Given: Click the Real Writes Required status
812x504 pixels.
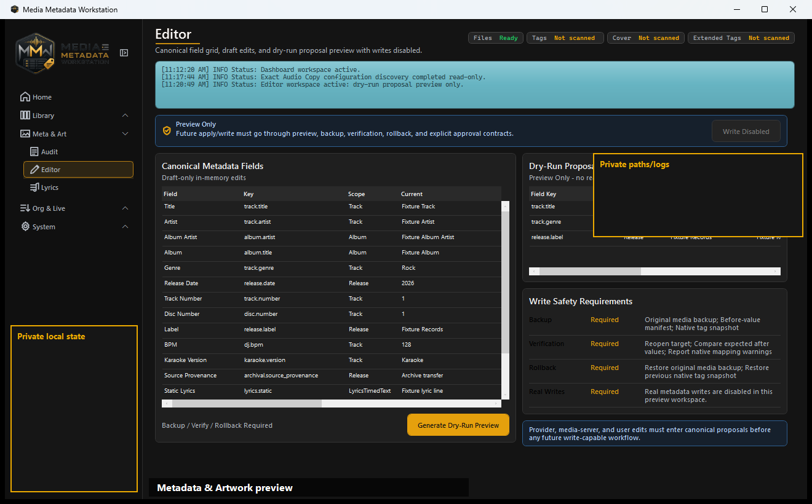Looking at the screenshot, I should (x=605, y=392).
